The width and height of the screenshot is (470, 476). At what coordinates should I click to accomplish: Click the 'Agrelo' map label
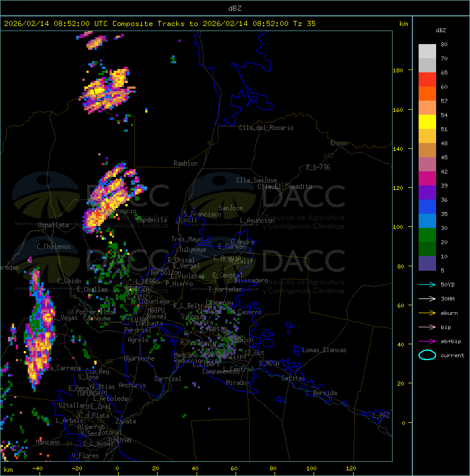coord(138,340)
